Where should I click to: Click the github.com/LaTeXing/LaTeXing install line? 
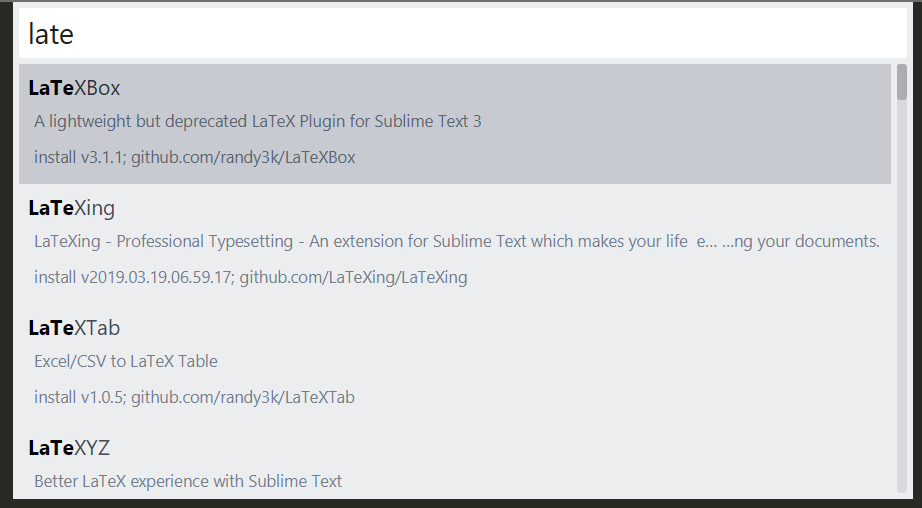click(x=250, y=278)
